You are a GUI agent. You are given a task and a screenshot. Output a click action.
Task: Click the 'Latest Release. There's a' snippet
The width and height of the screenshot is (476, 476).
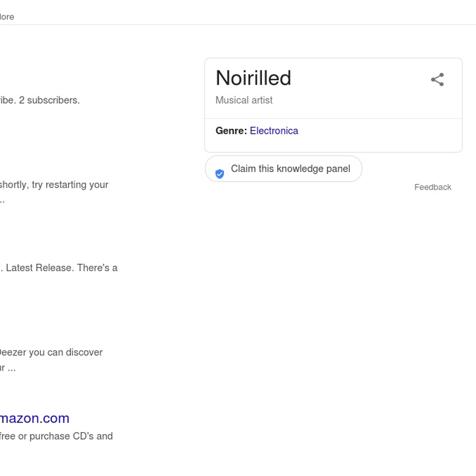pos(60,268)
